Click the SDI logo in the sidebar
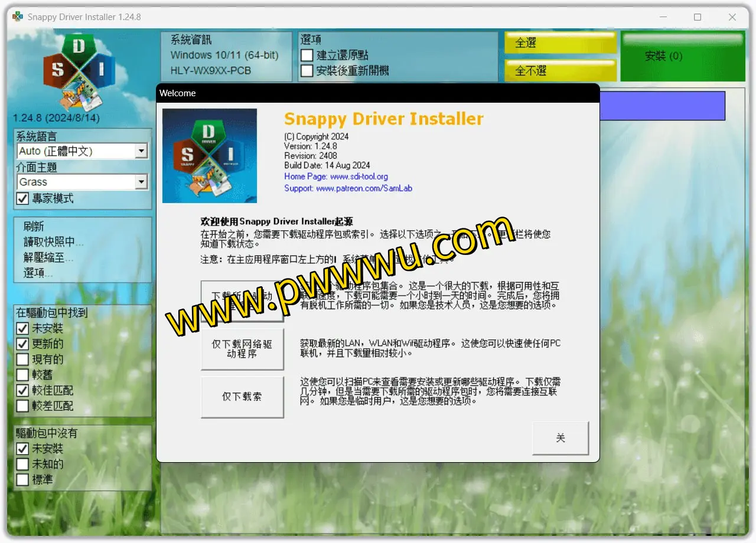Viewport: 756px width, 543px height. 79,71
